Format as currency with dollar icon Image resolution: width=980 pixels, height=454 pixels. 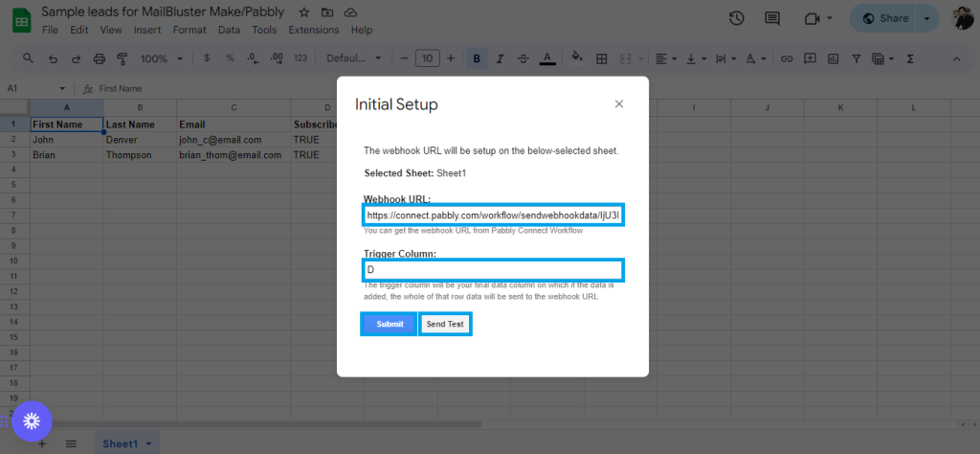(x=207, y=58)
